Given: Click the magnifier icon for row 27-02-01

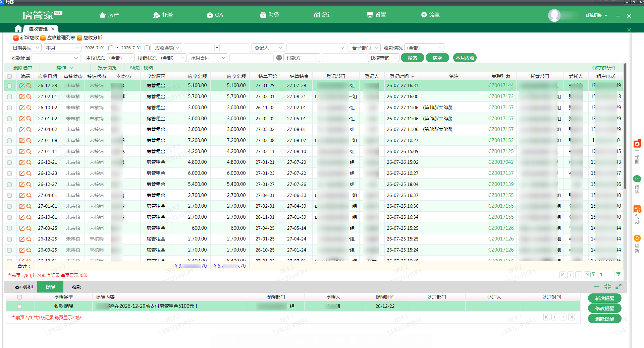Looking at the screenshot, I should coord(29,97).
